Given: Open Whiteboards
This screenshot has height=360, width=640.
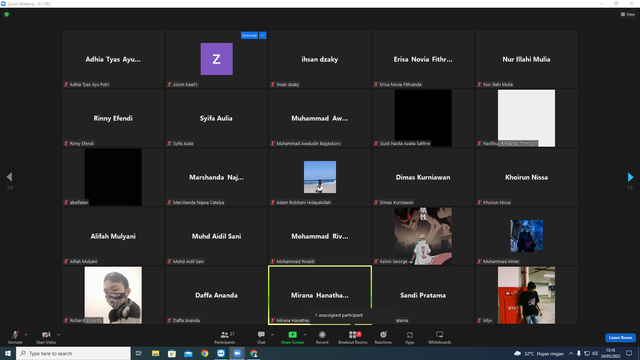Looking at the screenshot, I should point(440,337).
